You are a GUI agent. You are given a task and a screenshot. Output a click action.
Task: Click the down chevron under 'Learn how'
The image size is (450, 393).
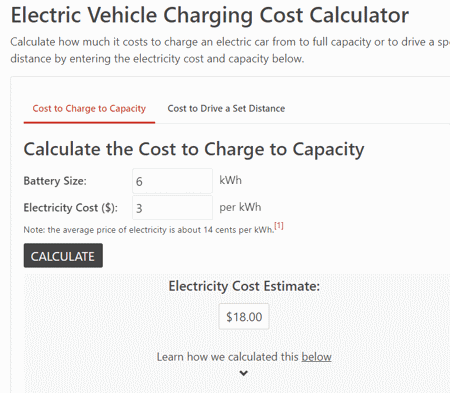click(244, 373)
